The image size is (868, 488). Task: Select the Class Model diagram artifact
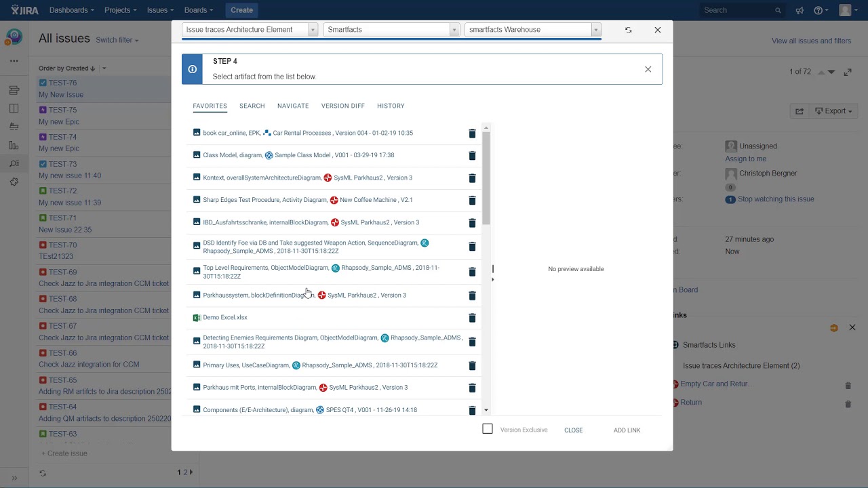pos(298,155)
